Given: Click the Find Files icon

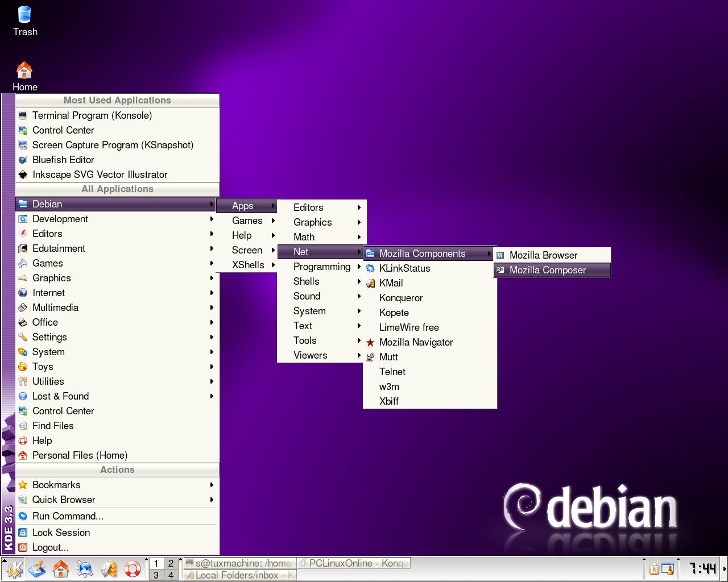Looking at the screenshot, I should tap(23, 426).
